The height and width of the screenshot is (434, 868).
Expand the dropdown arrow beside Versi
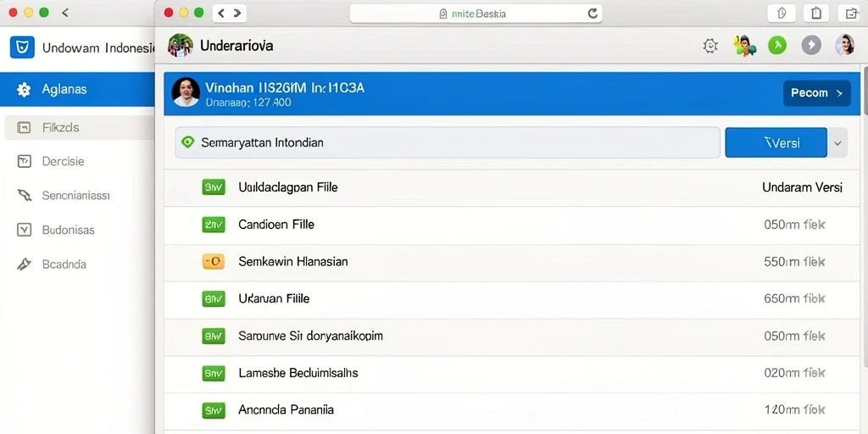click(x=837, y=142)
